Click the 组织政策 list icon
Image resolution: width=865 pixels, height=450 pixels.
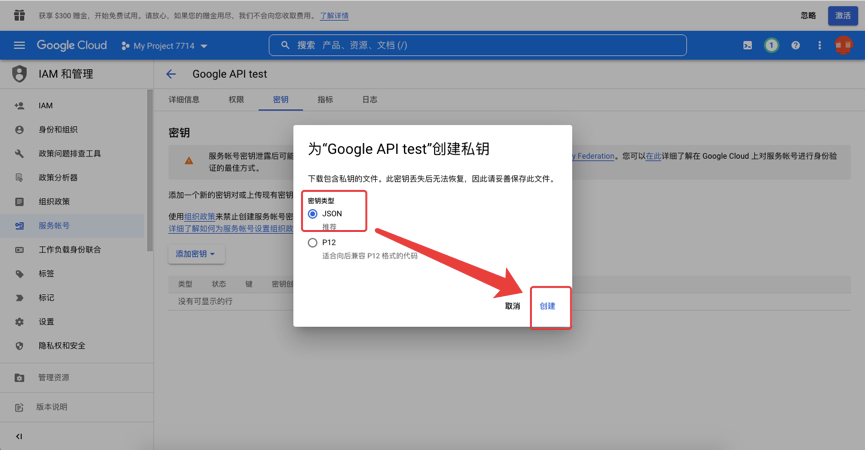(19, 202)
